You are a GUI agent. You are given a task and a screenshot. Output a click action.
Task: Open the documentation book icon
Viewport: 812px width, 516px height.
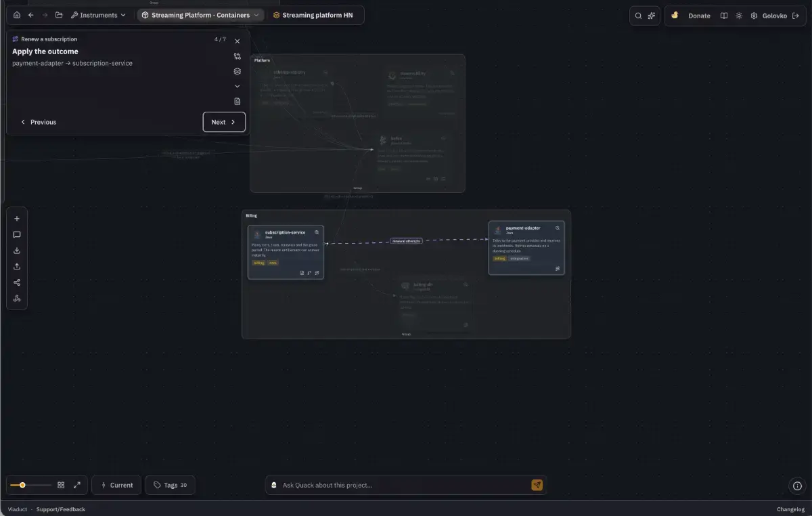[x=724, y=16]
